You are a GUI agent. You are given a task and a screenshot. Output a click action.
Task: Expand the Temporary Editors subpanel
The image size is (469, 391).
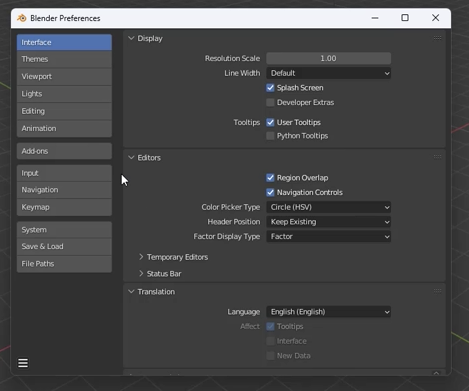(x=141, y=257)
